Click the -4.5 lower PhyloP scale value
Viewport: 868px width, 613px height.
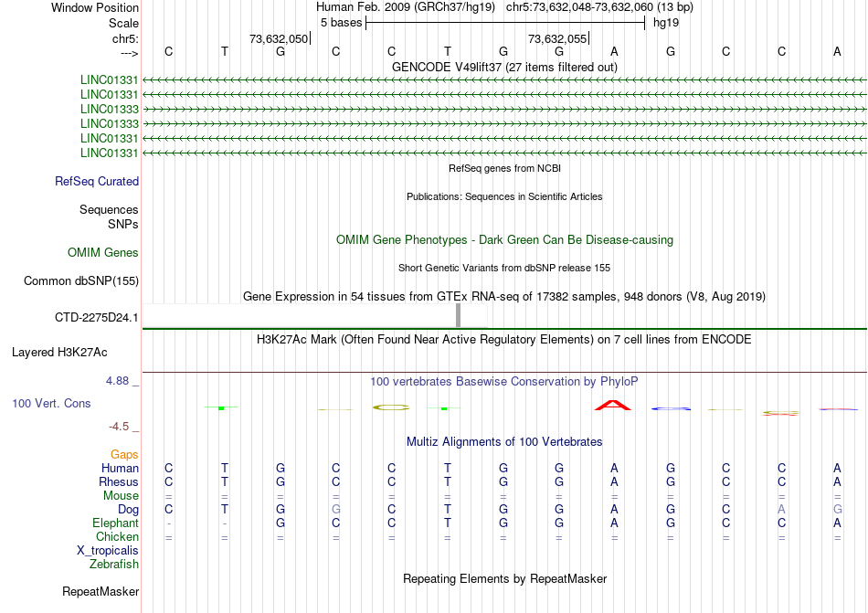pyautogui.click(x=119, y=427)
